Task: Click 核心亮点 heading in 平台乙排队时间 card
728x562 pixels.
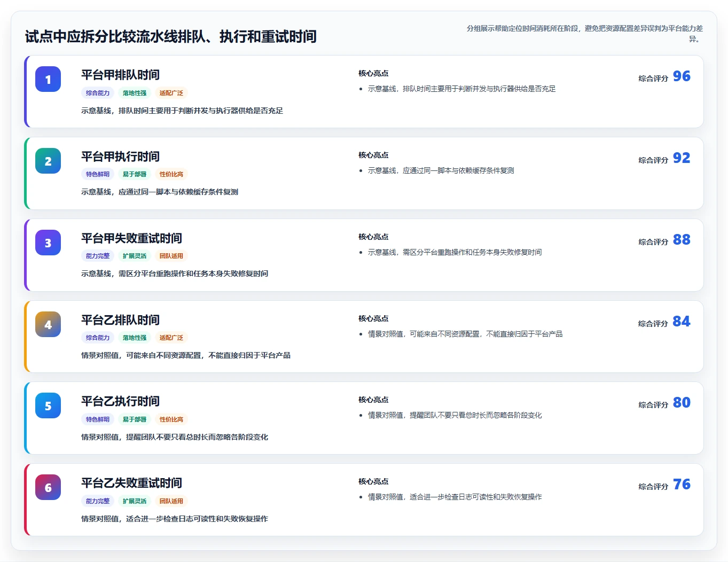Action: (373, 318)
